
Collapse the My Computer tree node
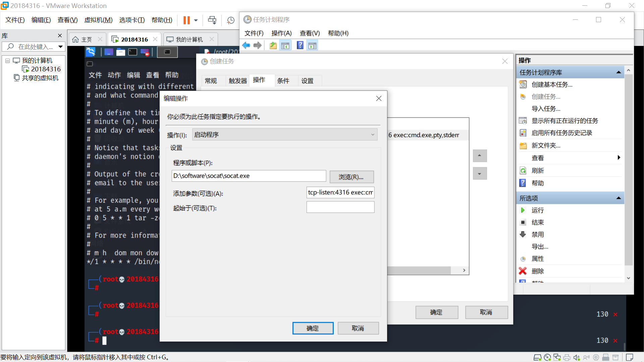(x=7, y=61)
